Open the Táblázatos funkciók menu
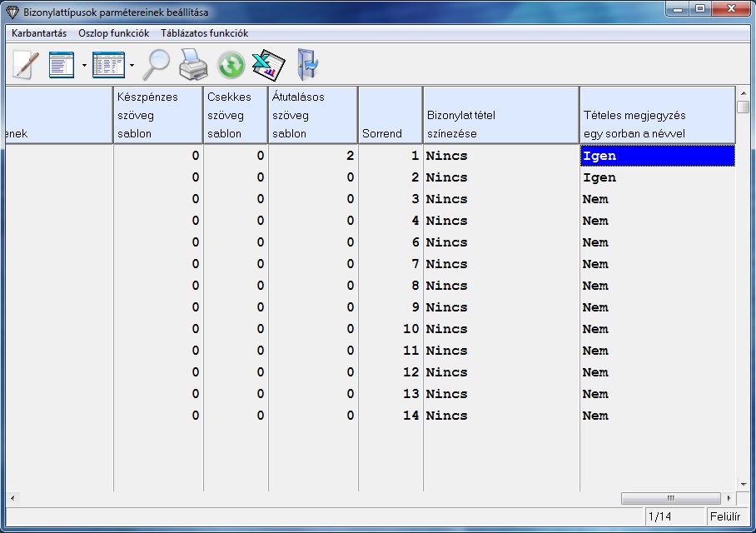The width and height of the screenshot is (756, 533). [x=204, y=33]
